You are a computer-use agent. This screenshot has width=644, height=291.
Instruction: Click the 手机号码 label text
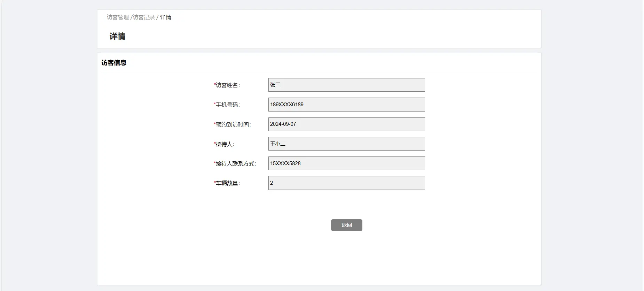[228, 105]
